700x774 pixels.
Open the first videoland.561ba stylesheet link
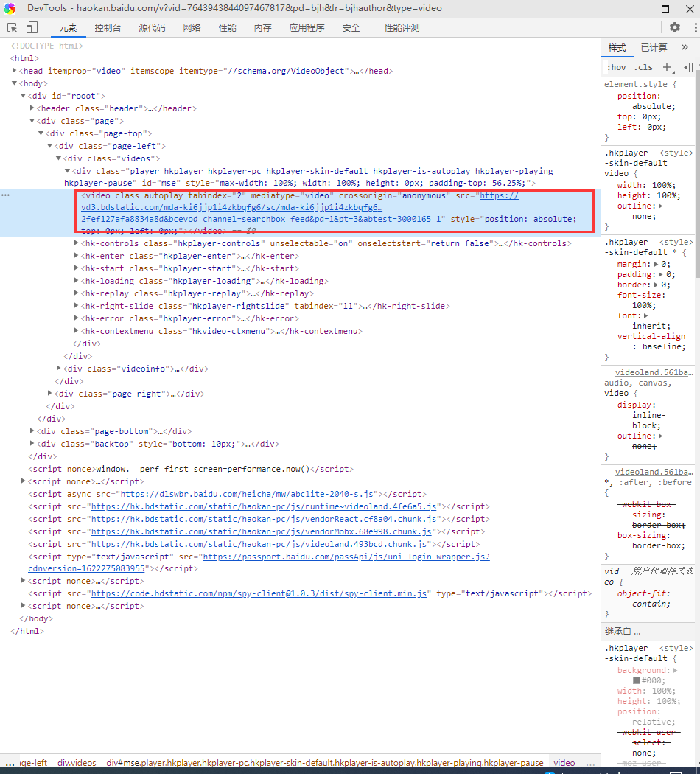click(654, 373)
